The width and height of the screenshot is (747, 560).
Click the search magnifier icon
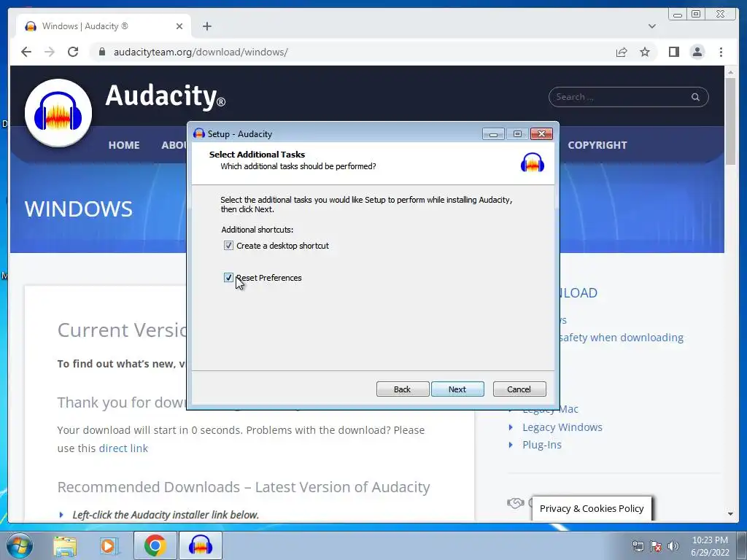pyautogui.click(x=695, y=97)
